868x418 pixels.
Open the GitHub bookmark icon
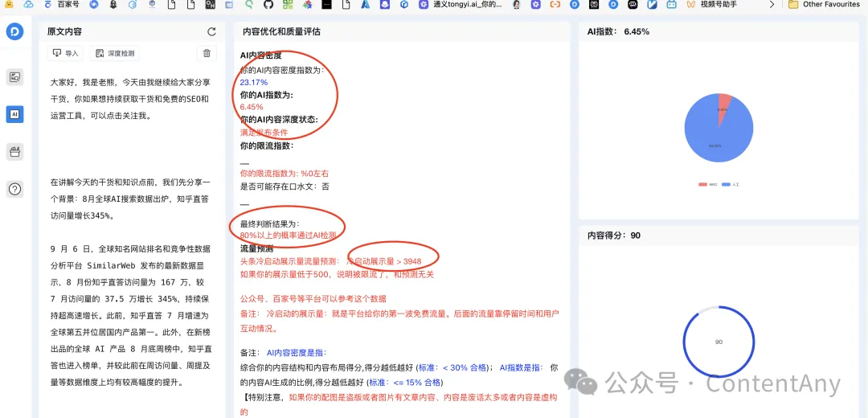[268, 5]
